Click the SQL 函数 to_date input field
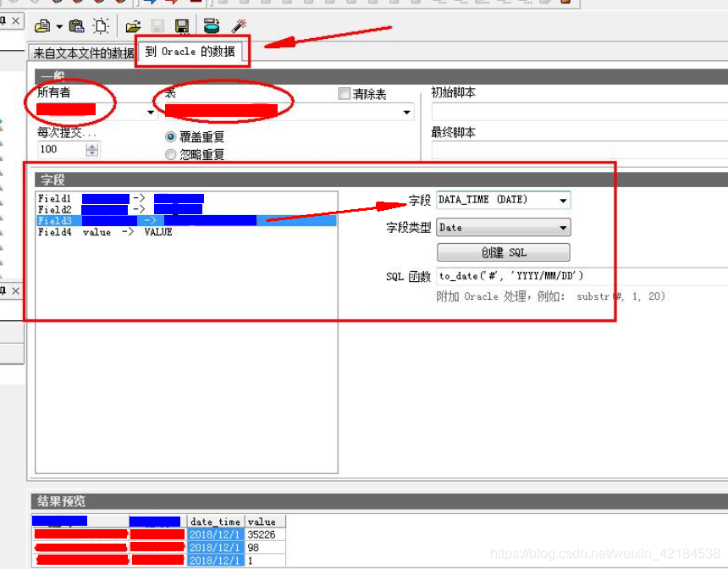This screenshot has height=569, width=728. pos(582,276)
